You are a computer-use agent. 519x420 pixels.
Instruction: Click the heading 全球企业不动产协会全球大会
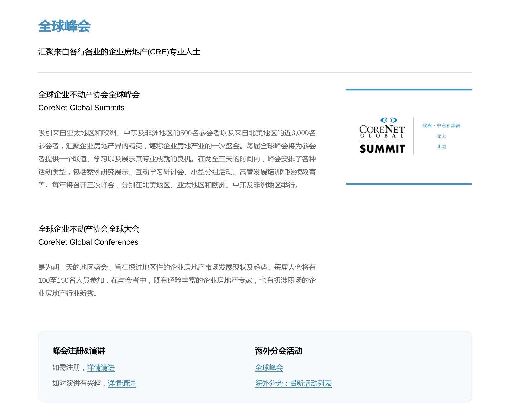(89, 229)
